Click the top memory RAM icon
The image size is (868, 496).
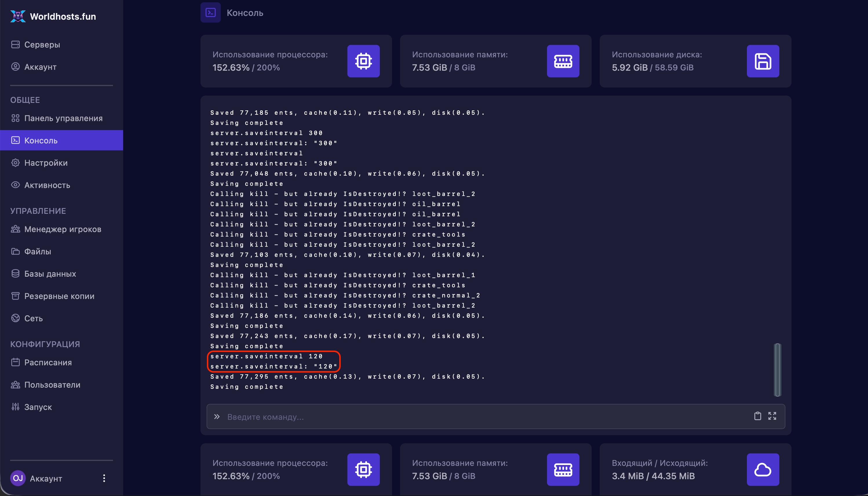(563, 61)
